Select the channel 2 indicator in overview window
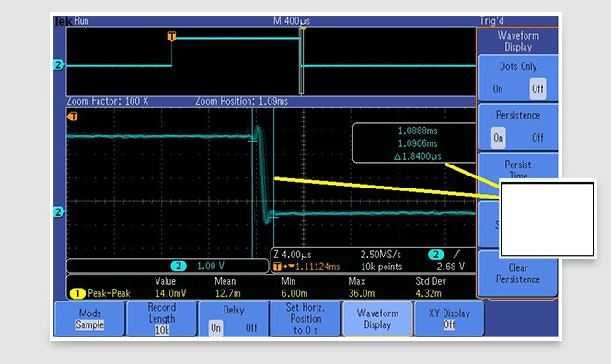This screenshot has width=611, height=364. (59, 64)
